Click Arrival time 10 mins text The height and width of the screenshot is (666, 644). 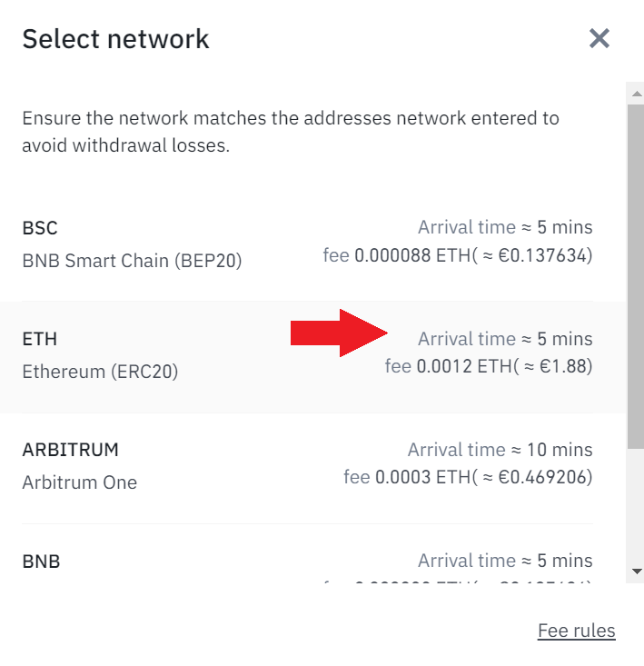[x=500, y=450]
